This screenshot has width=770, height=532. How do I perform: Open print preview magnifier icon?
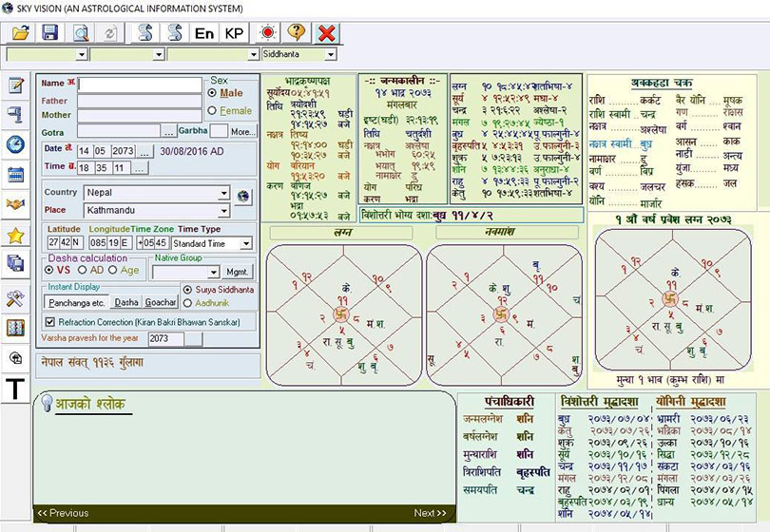pos(81,32)
